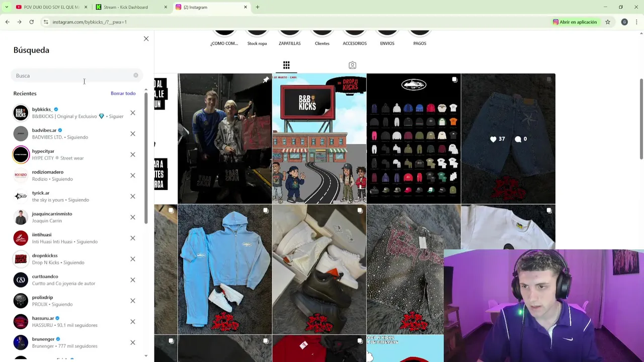
Task: Open the Clientes story highlight
Action: click(x=322, y=38)
